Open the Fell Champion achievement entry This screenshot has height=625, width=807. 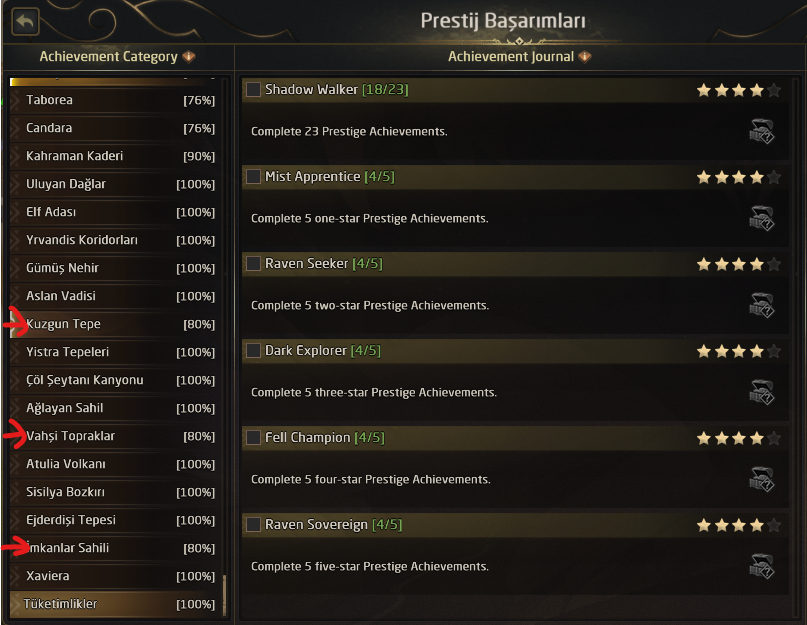[308, 438]
